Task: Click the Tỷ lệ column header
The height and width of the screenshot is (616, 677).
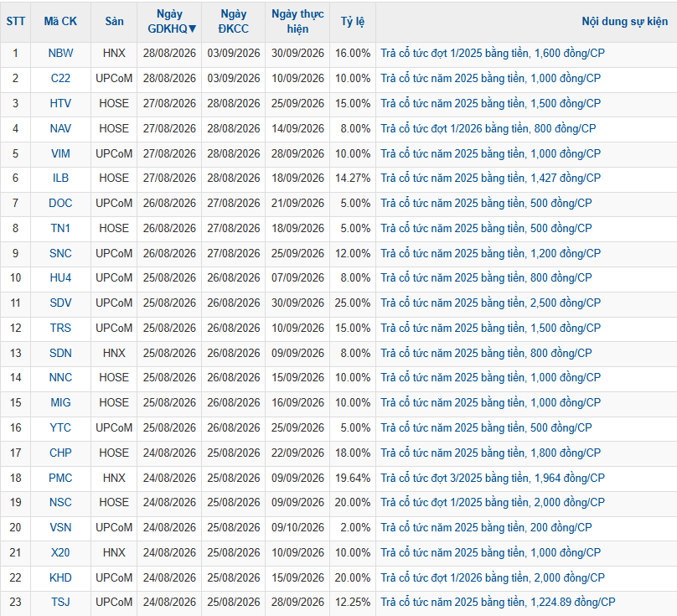Action: [353, 21]
